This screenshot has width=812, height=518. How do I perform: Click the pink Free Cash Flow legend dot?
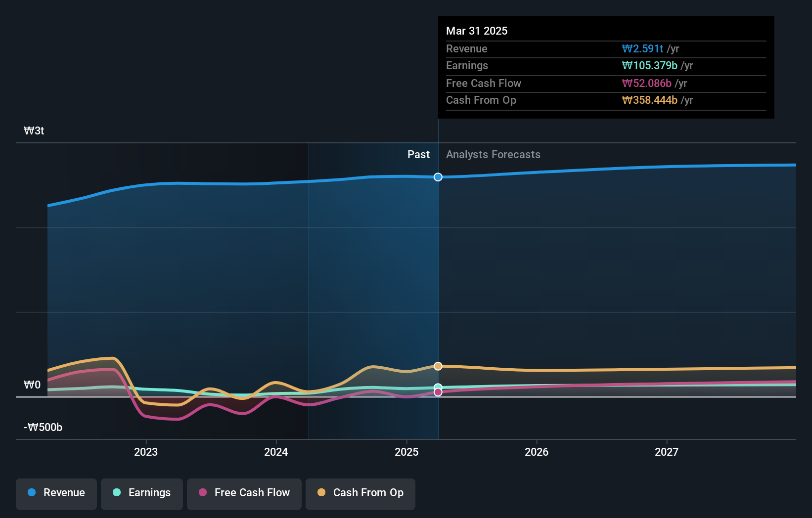[202, 493]
